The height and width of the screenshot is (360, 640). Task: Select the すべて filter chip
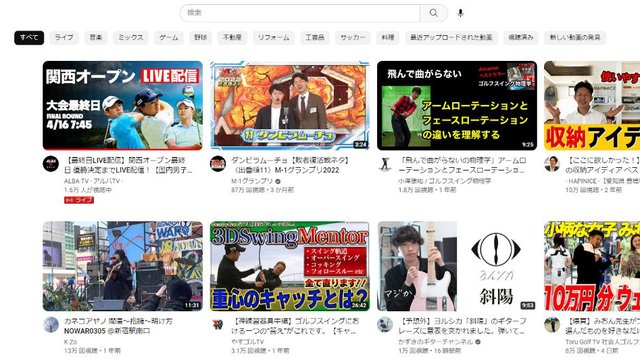tap(29, 38)
